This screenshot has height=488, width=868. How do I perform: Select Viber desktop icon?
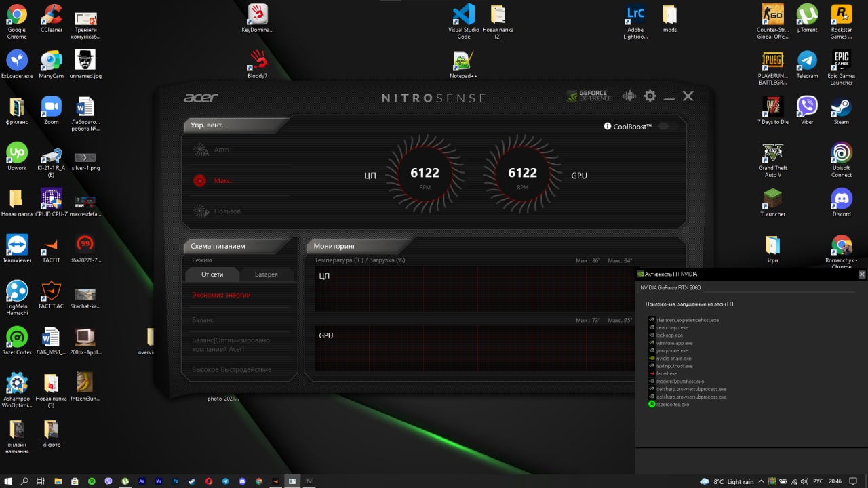807,110
